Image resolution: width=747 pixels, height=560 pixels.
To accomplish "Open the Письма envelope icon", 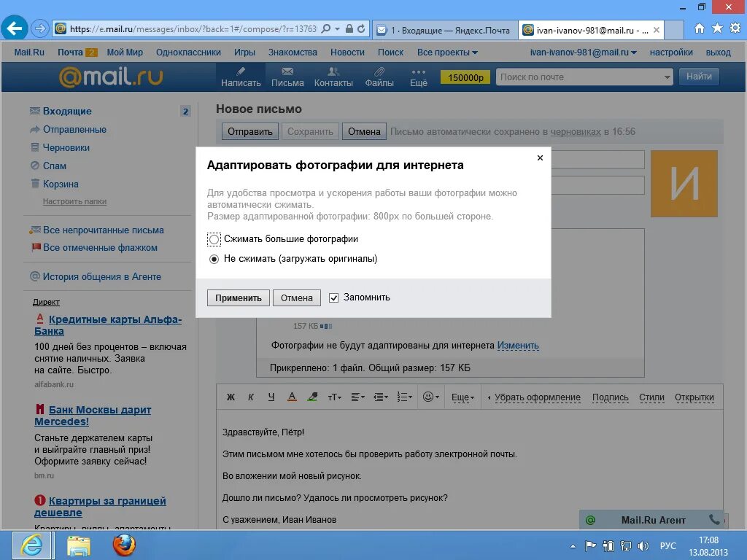I will point(287,77).
